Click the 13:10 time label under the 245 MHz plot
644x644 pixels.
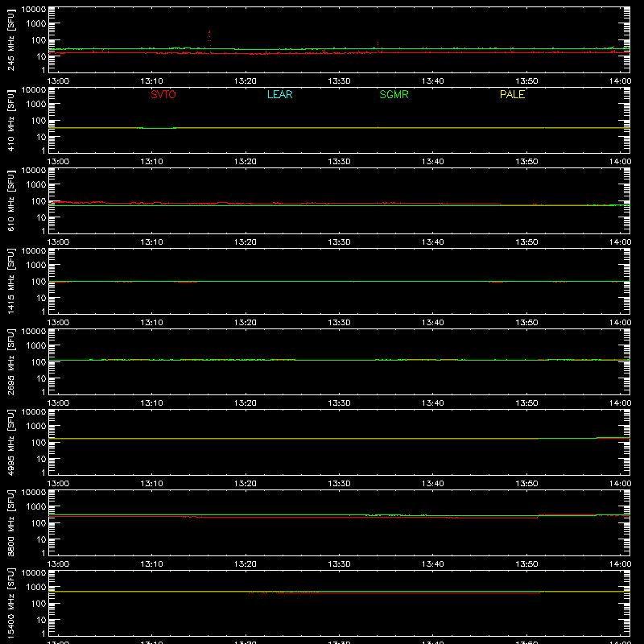(x=151, y=81)
